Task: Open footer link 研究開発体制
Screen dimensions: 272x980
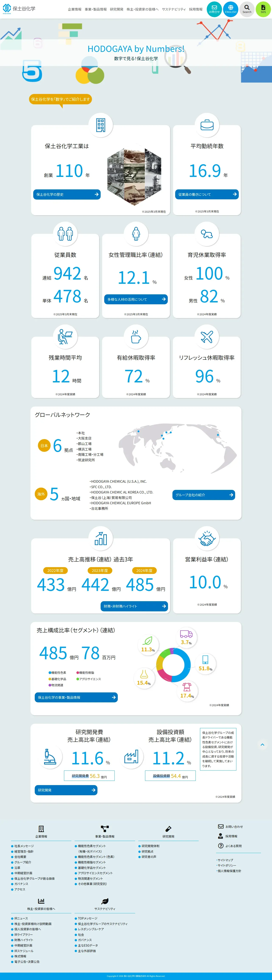Action: coord(150,846)
